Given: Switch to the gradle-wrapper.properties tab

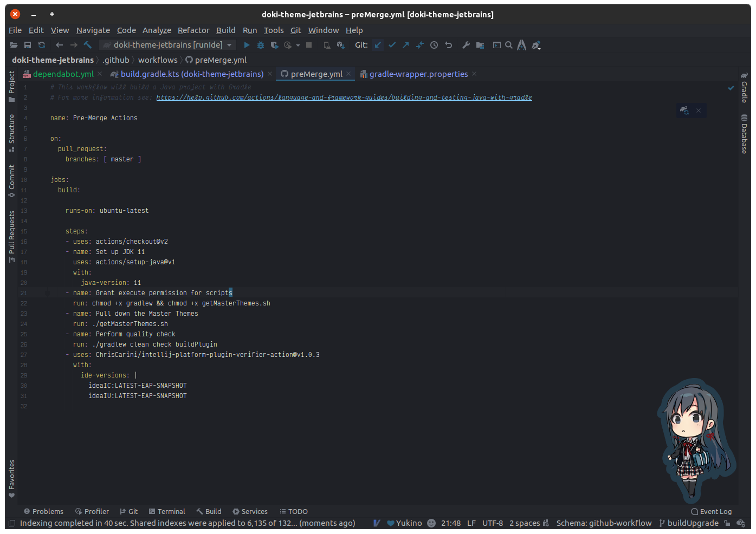Looking at the screenshot, I should [x=418, y=74].
